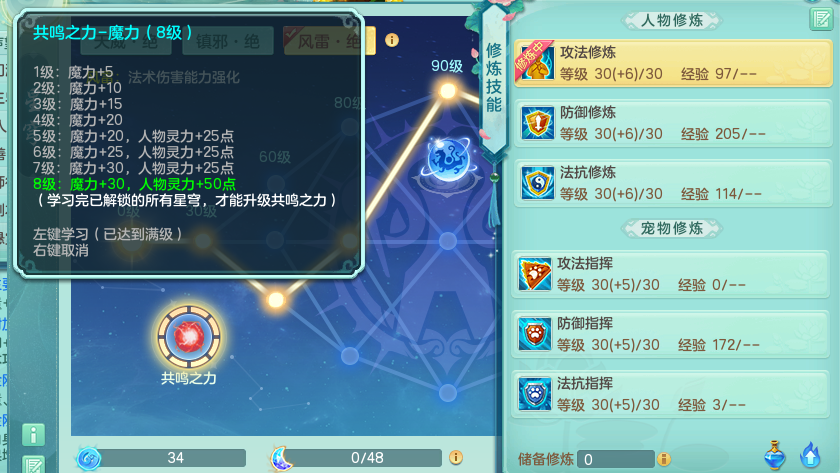Select the glowing 90级 star node
Image resolution: width=840 pixels, height=473 pixels.
448,91
